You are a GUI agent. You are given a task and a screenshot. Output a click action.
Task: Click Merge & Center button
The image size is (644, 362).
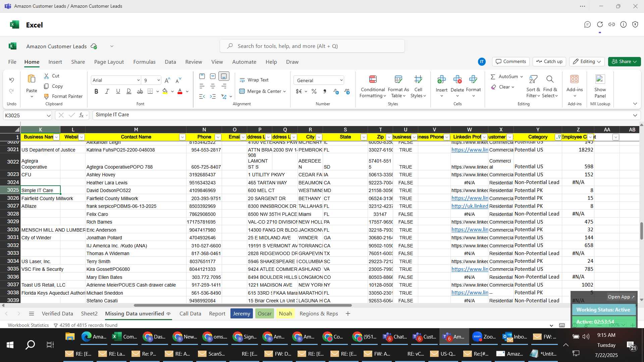260,91
